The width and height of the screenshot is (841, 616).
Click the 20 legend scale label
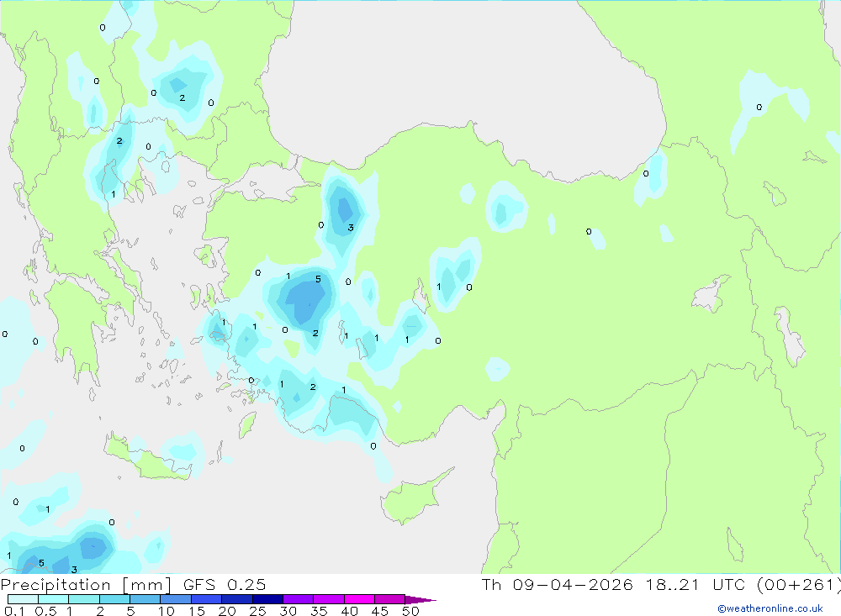point(227,611)
